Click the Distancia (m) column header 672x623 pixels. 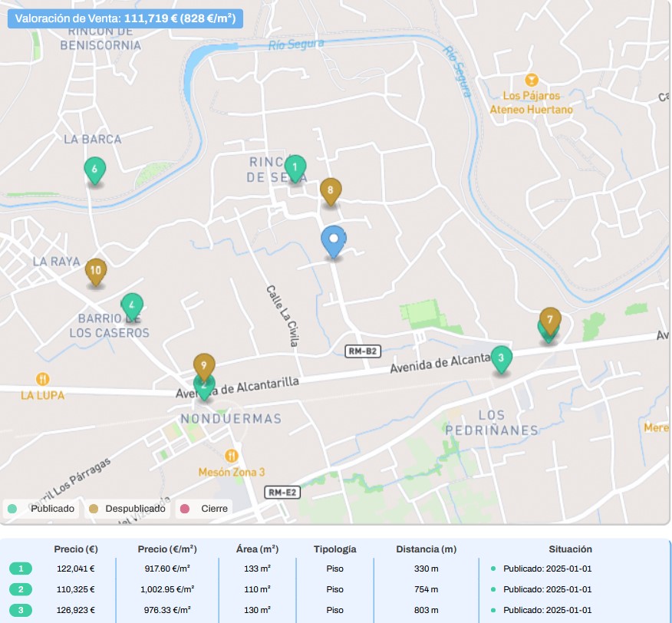point(426,549)
